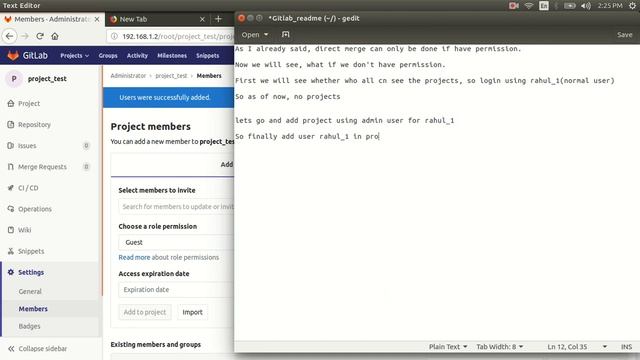Click the collapse sidebar double-chevron icon
Screen dimensions: 640x360
pyautogui.click(x=11, y=349)
